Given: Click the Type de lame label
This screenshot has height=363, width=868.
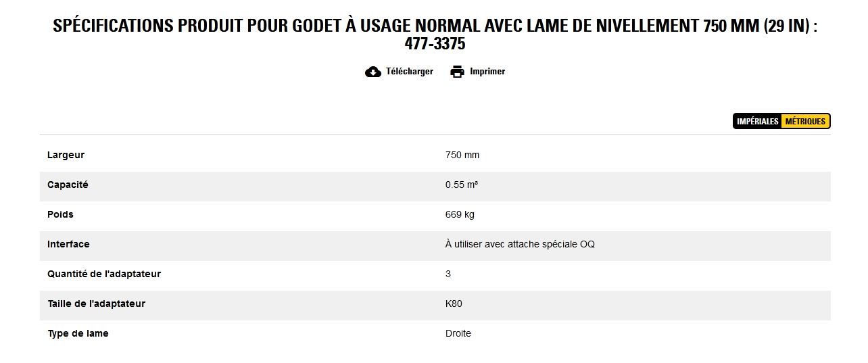Looking at the screenshot, I should tap(78, 334).
